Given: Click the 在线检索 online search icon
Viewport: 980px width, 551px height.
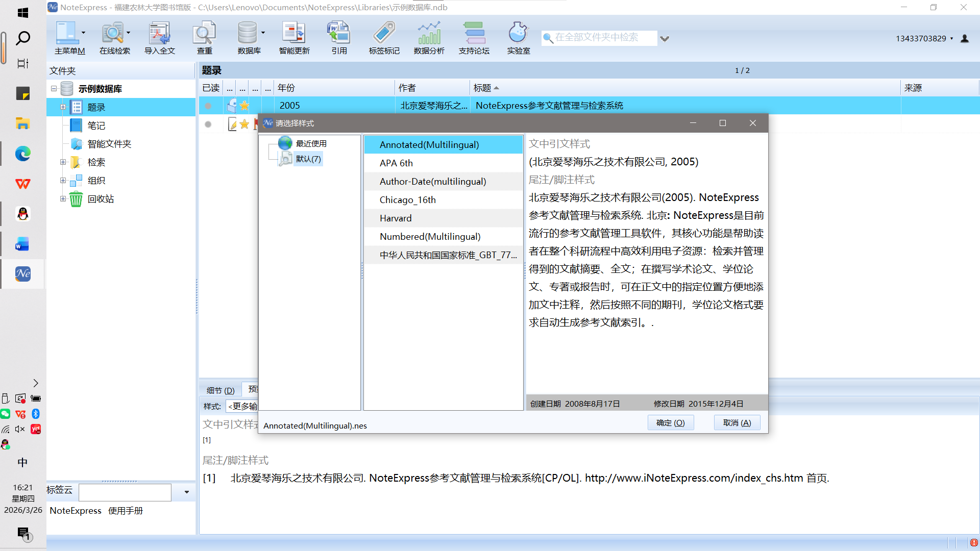Looking at the screenshot, I should 113,34.
